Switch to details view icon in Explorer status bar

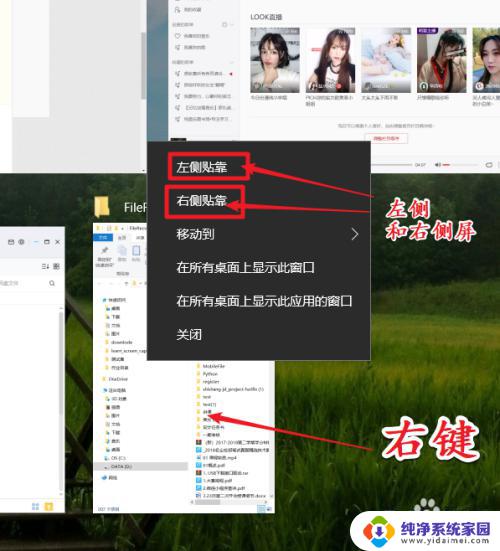click(261, 508)
